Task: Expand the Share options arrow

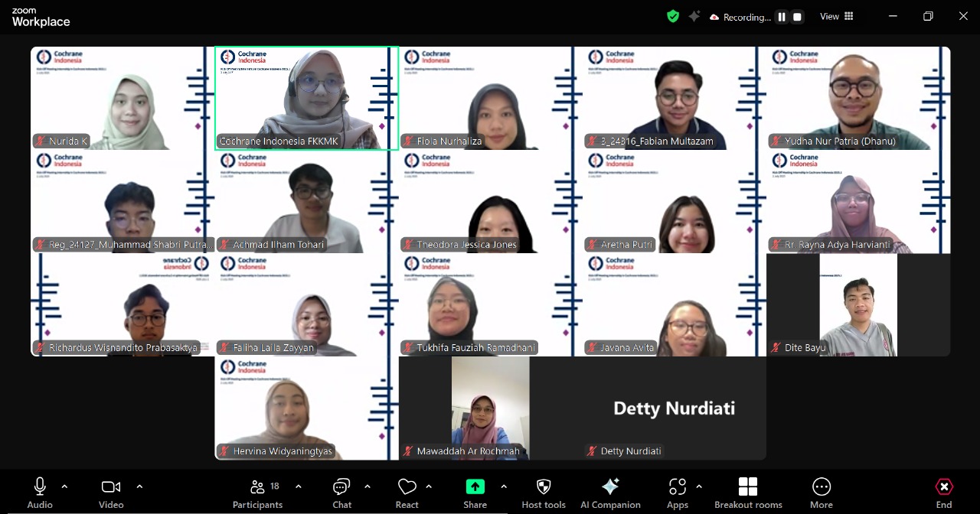Action: (x=504, y=486)
